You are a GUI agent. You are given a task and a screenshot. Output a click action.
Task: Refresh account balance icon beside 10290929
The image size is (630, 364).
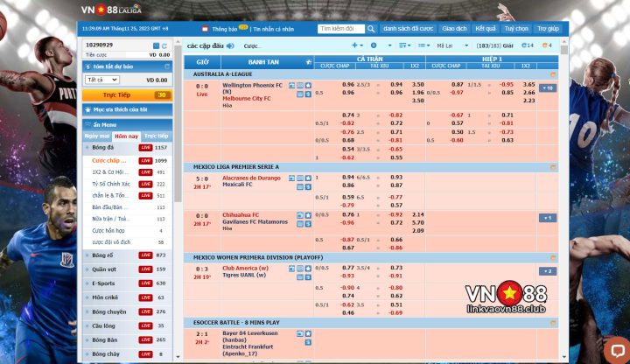pos(164,45)
